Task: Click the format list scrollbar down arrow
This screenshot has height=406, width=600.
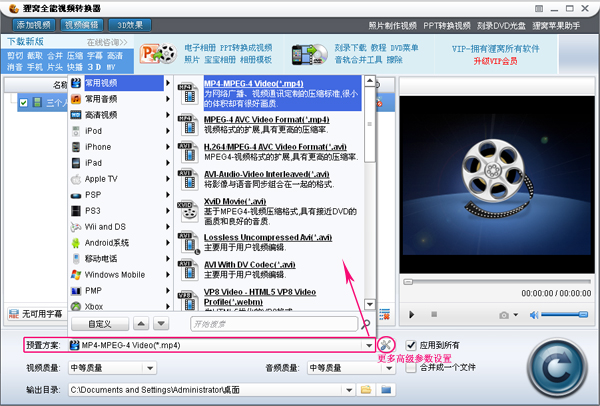Action: (x=370, y=304)
